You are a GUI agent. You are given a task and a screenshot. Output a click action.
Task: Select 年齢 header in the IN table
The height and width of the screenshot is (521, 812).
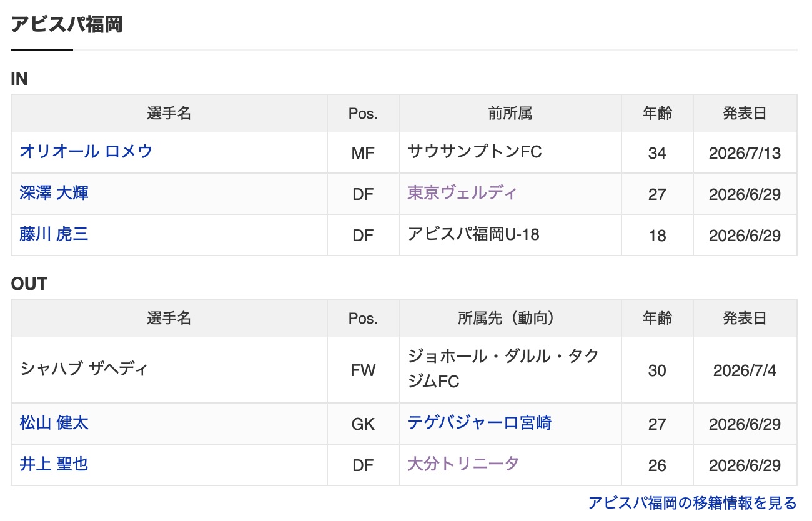pyautogui.click(x=657, y=114)
